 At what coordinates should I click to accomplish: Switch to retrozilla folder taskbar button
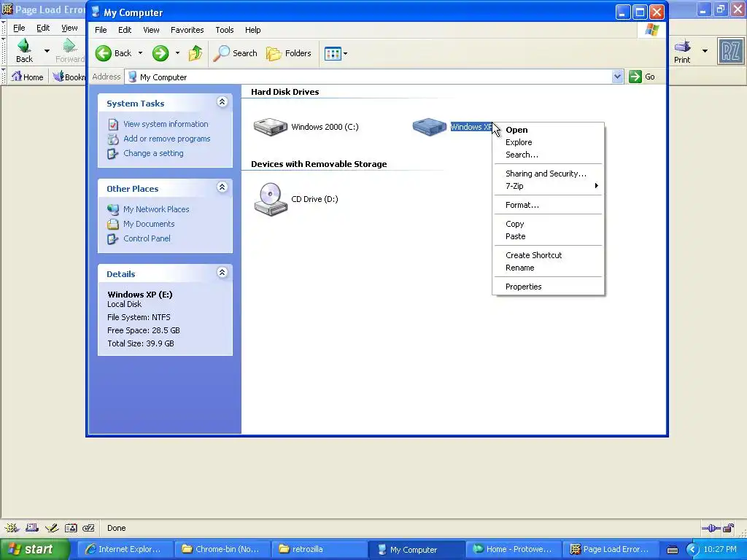pyautogui.click(x=320, y=550)
